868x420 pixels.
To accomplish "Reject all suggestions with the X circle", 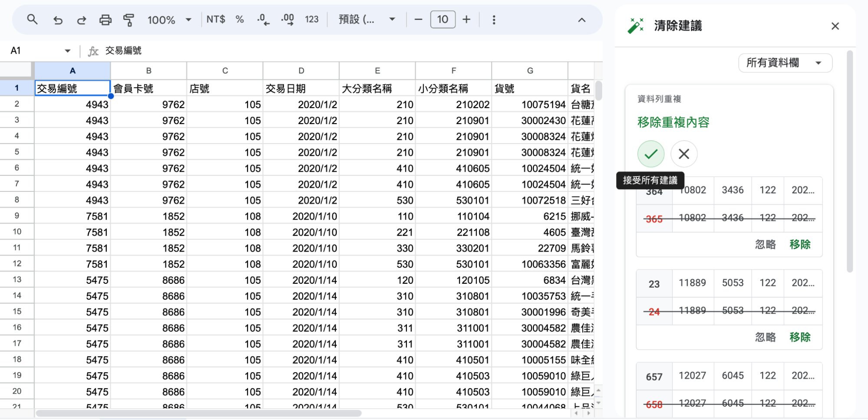I will pyautogui.click(x=684, y=154).
